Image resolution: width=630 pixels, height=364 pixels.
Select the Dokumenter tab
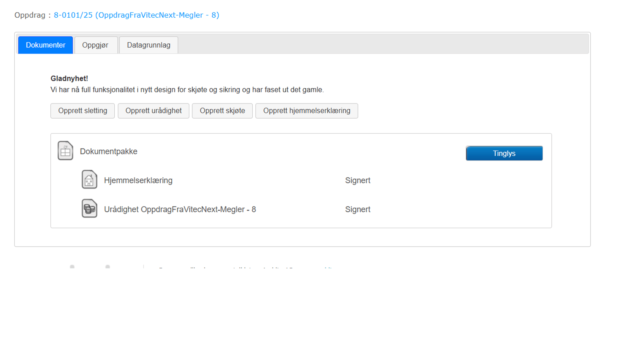(45, 45)
